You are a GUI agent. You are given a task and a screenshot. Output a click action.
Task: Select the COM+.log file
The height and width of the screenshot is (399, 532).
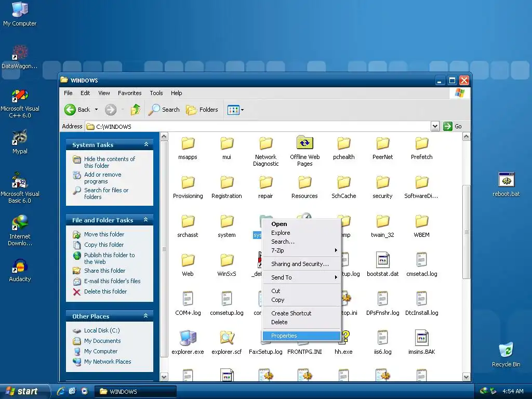(188, 303)
